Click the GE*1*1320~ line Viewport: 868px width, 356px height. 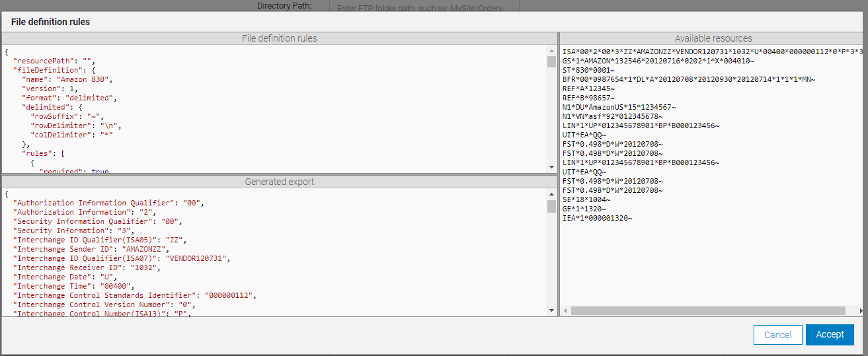coord(585,209)
